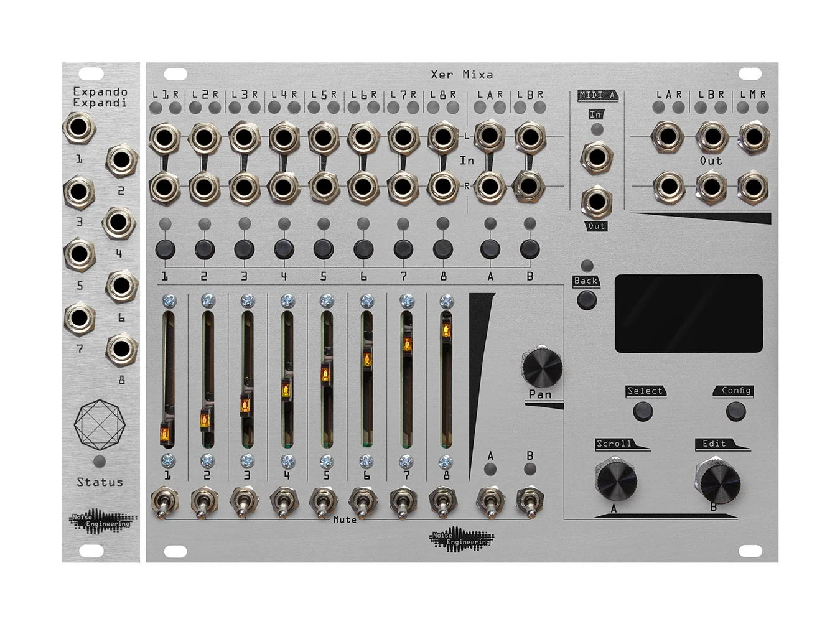Toggle mute switch for channel 5
840x624 pixels.
(324, 502)
